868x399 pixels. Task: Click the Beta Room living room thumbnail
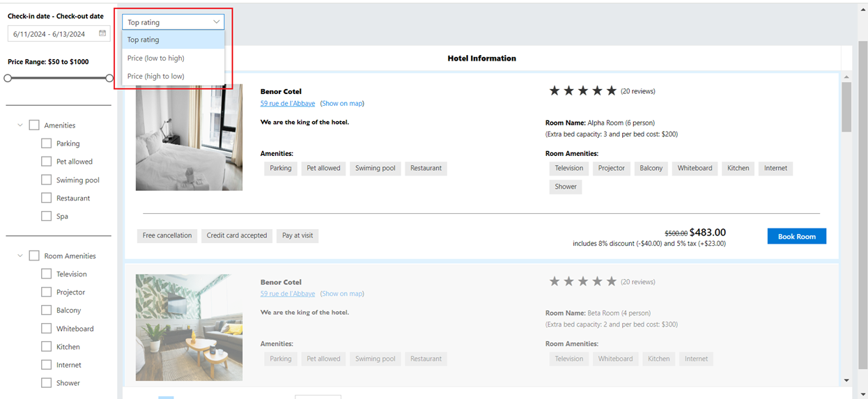[189, 327]
